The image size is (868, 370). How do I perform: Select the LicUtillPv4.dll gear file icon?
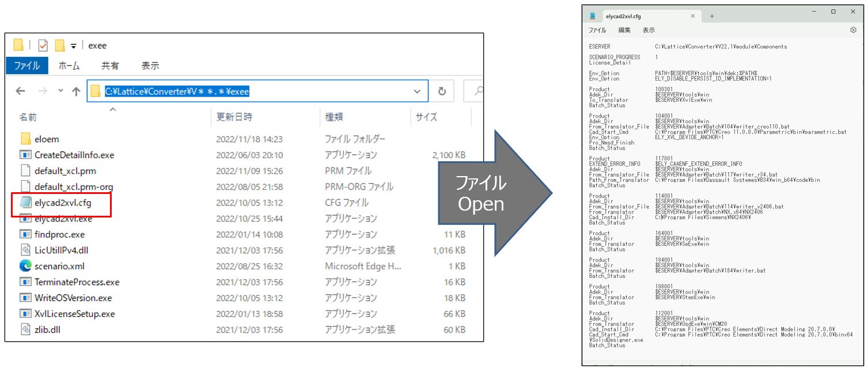pyautogui.click(x=25, y=250)
